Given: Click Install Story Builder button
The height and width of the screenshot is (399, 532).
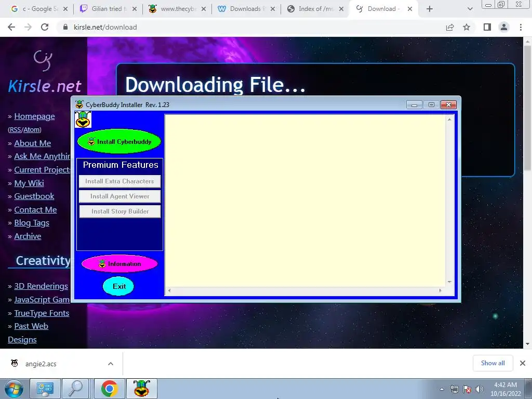Looking at the screenshot, I should pyautogui.click(x=119, y=211).
